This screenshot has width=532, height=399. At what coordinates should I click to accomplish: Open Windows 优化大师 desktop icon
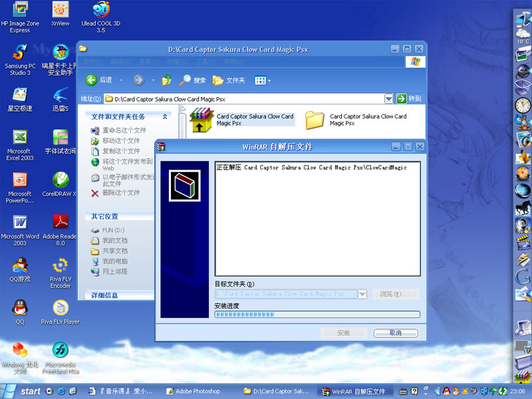point(20,358)
